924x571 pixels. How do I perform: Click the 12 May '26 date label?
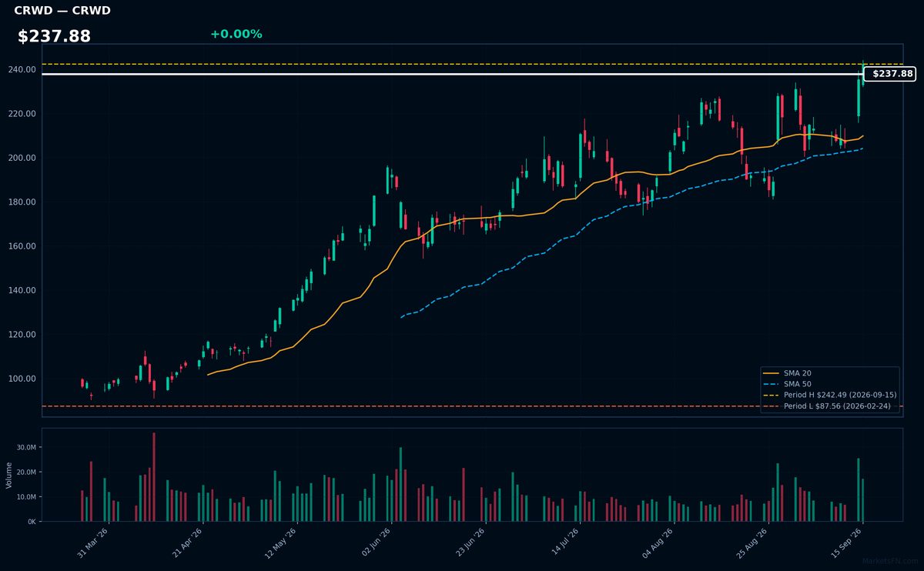tap(282, 543)
